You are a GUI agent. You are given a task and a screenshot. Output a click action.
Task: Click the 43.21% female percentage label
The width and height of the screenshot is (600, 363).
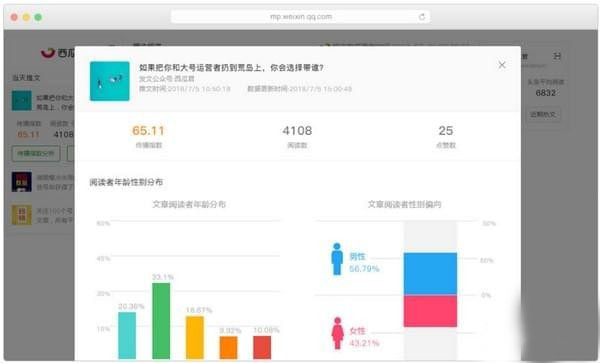(x=364, y=343)
